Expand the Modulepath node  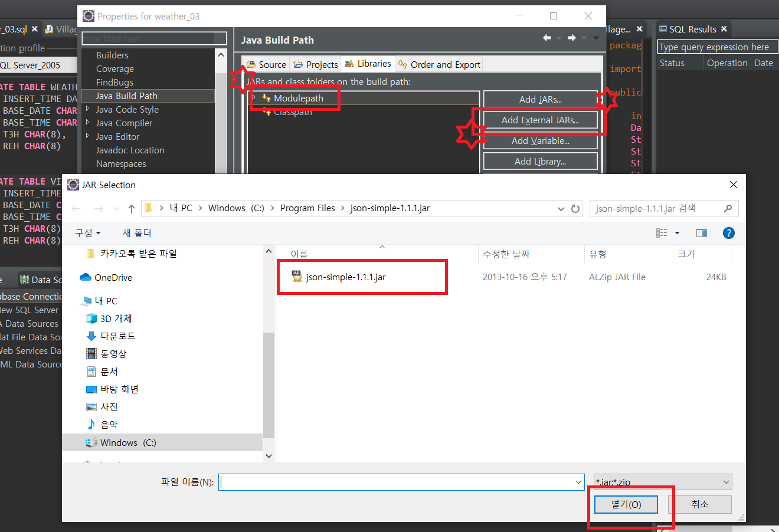coord(254,98)
